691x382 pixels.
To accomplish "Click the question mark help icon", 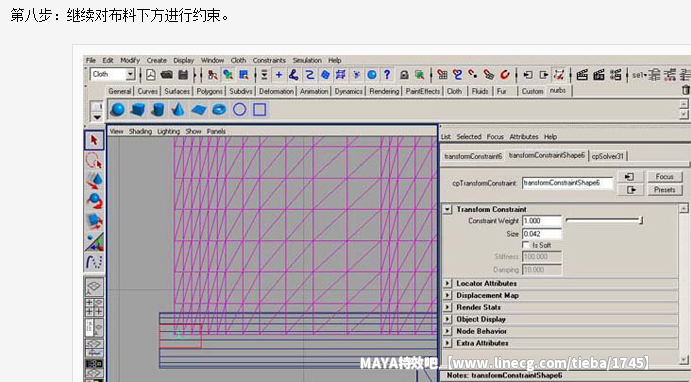I will click(387, 74).
